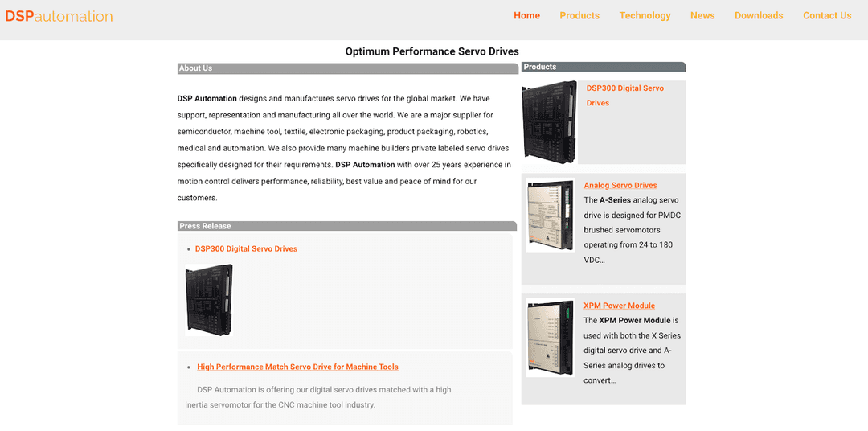Go to the Technology page
Viewport: 868px width, 431px height.
[645, 15]
